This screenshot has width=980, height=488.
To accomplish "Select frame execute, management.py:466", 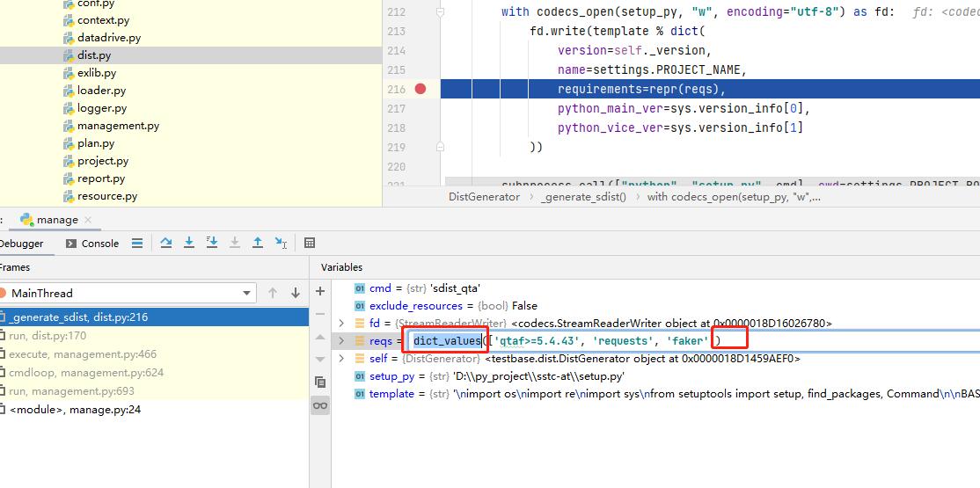I will click(x=154, y=353).
